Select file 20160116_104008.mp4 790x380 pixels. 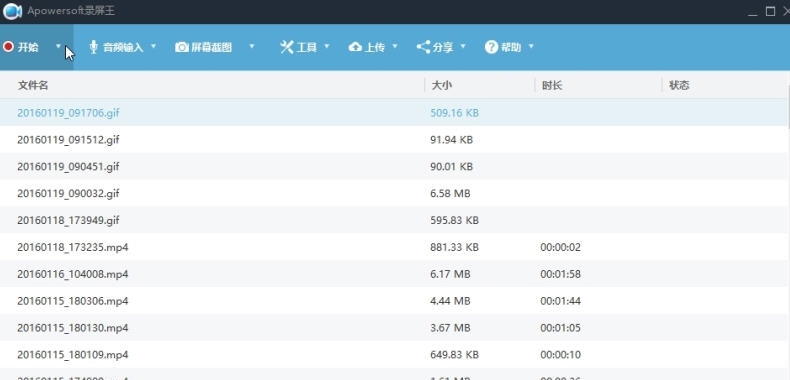[73, 274]
